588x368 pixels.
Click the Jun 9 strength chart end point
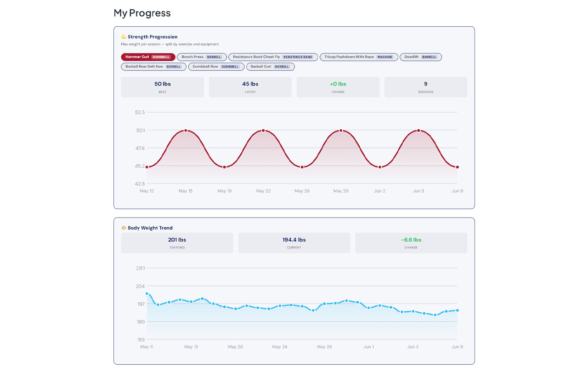click(458, 167)
